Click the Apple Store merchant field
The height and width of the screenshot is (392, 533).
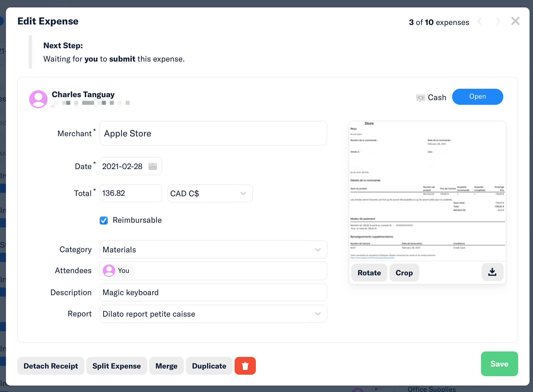click(213, 133)
